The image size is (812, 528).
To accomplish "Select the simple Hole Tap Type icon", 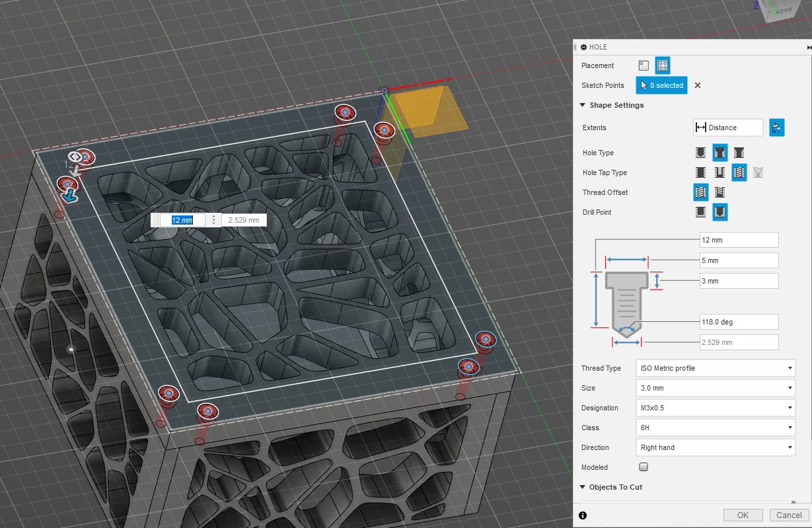I will pyautogui.click(x=700, y=172).
